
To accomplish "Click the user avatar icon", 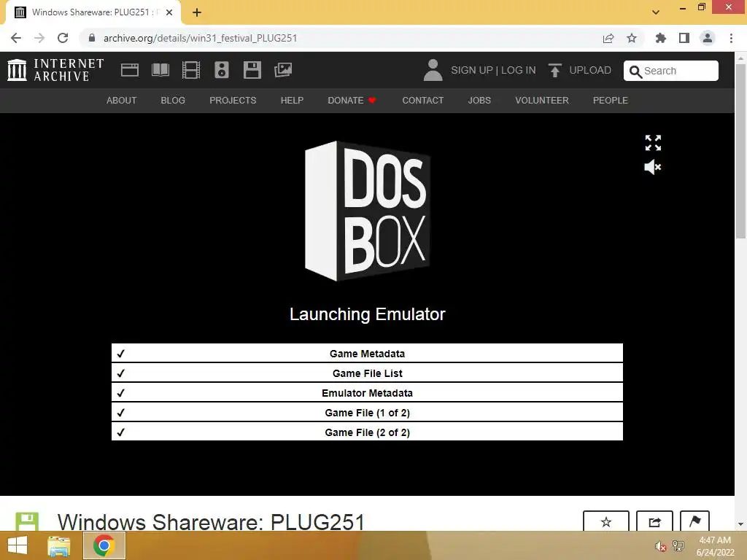I will point(433,70).
